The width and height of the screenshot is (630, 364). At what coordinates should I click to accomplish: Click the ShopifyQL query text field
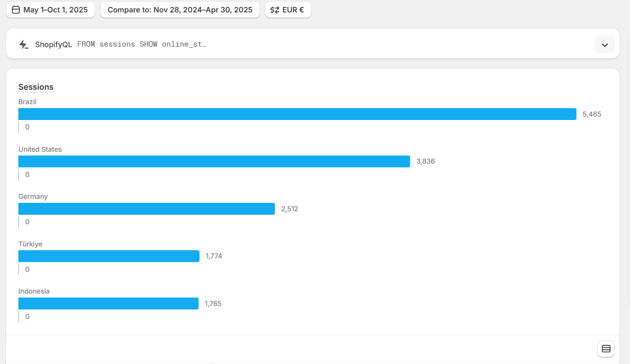pos(142,44)
